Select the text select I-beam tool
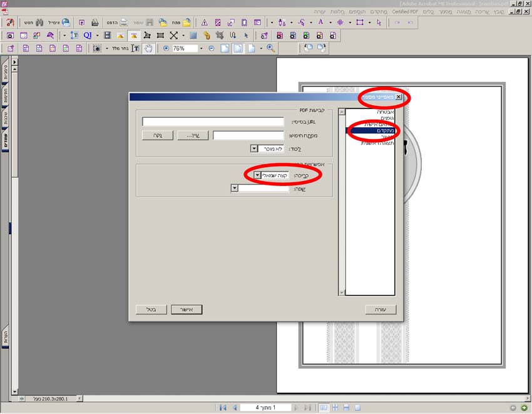Viewport: 532px width, 414px height. [x=135, y=48]
